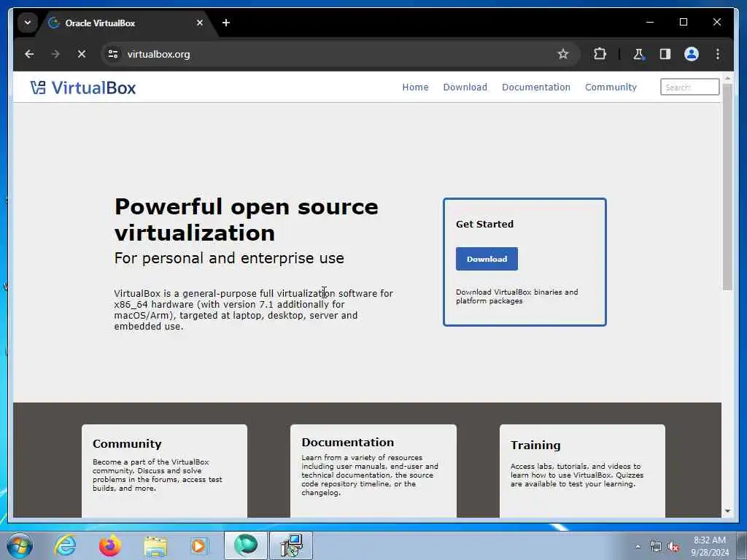Image resolution: width=747 pixels, height=560 pixels.
Task: Open the Chrome three-dot menu
Action: [x=718, y=54]
